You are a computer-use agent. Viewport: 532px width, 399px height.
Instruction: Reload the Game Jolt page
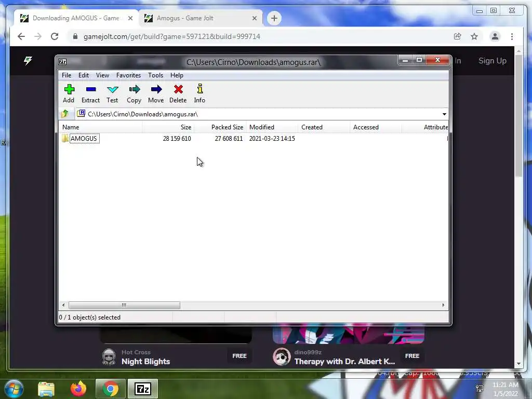(x=54, y=36)
